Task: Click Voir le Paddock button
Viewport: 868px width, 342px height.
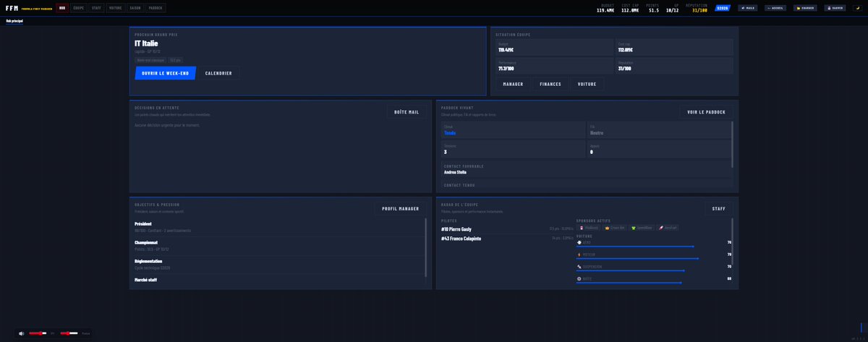Action: (x=707, y=112)
